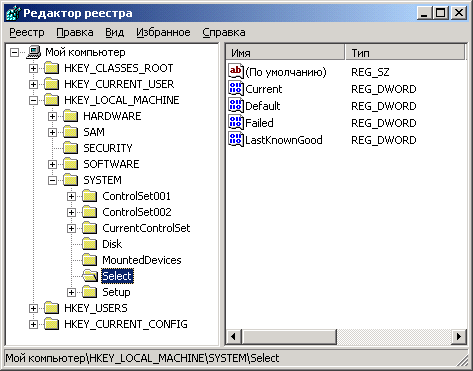Click the Тип column header
The image size is (473, 371).
pos(405,53)
